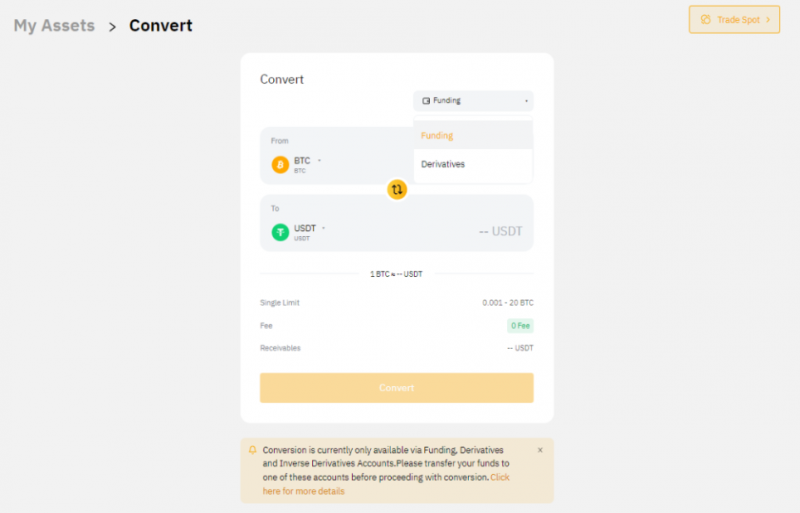The height and width of the screenshot is (513, 800).
Task: Click the orange BTC coin icon
Action: 280,164
